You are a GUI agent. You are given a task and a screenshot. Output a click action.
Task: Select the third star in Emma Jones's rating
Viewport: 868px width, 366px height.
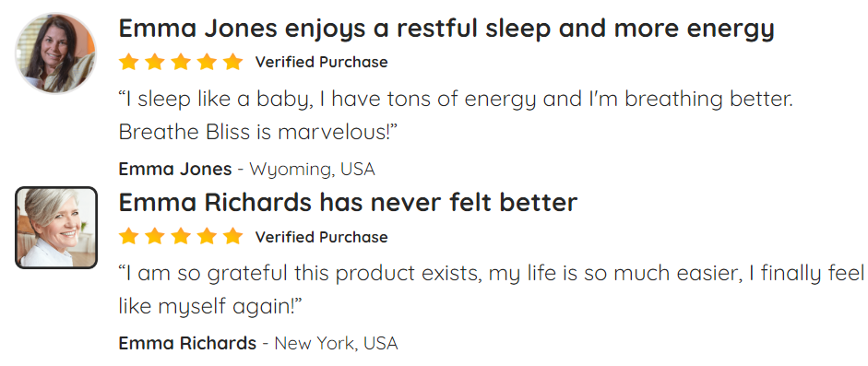tap(181, 62)
